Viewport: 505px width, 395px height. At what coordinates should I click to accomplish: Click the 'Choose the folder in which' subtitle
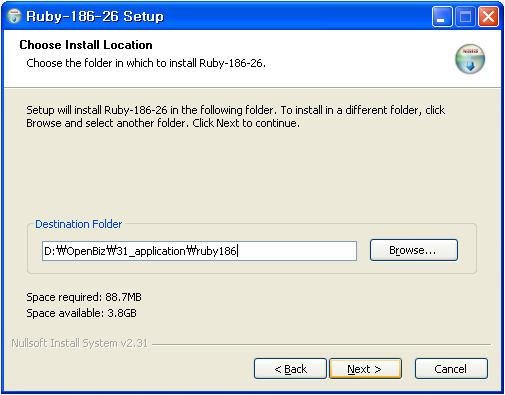146,63
